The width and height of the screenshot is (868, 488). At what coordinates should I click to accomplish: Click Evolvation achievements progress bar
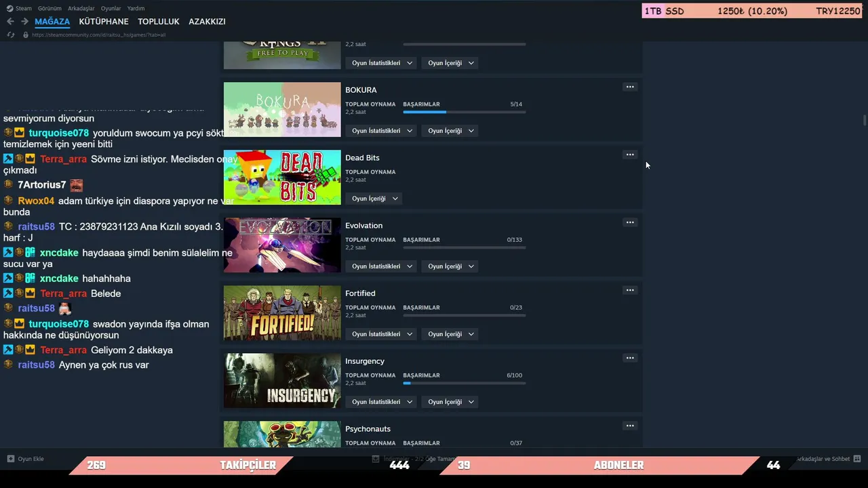coord(465,247)
